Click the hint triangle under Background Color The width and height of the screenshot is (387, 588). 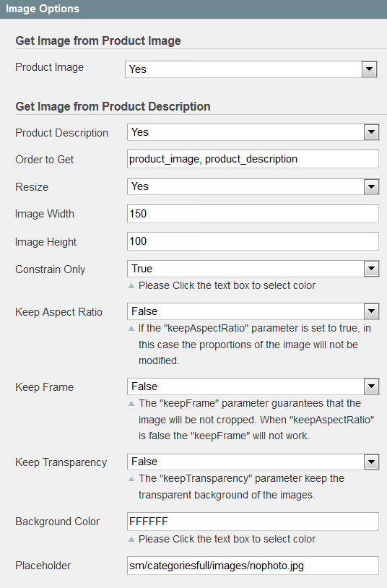pos(131,540)
